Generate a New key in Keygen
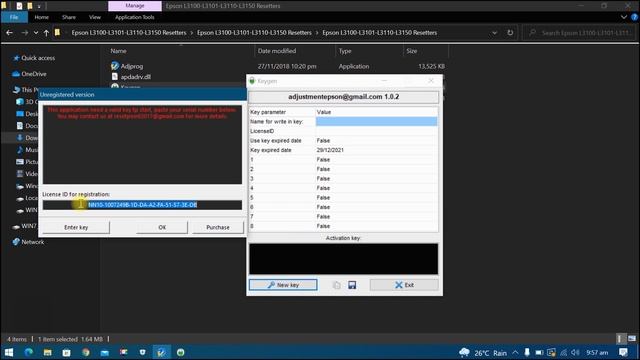The width and height of the screenshot is (640, 360). pos(283,285)
